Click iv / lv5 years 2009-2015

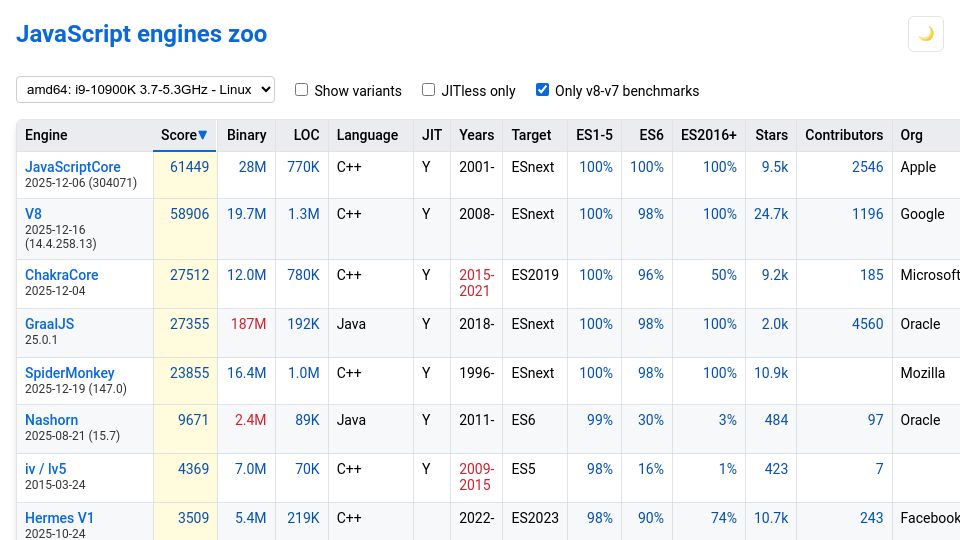[x=476, y=478]
